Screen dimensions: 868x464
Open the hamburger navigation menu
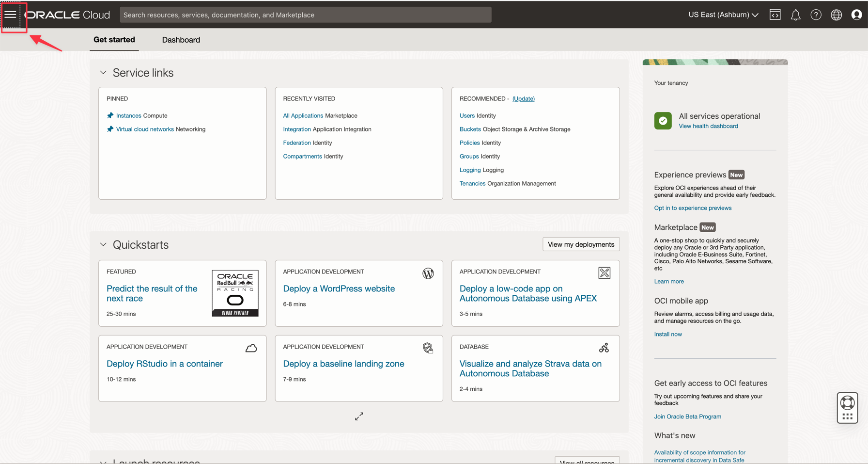[x=11, y=15]
